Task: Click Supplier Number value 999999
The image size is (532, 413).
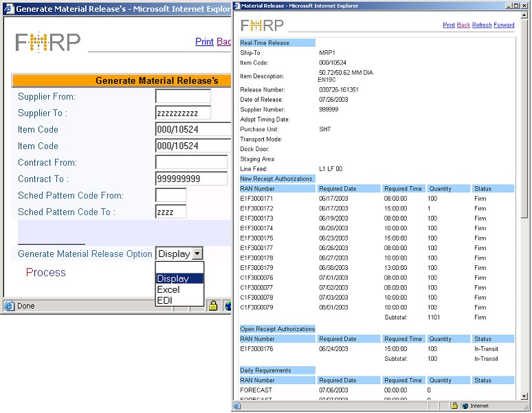Action: pos(329,109)
